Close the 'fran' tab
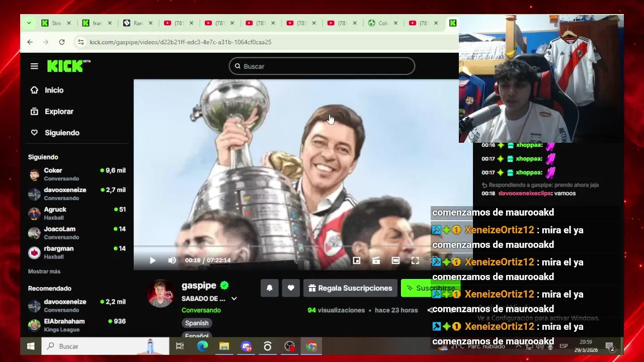The width and height of the screenshot is (644, 362). [110, 23]
